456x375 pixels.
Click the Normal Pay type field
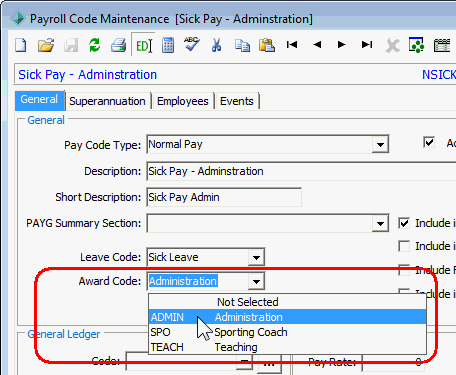[x=260, y=144]
